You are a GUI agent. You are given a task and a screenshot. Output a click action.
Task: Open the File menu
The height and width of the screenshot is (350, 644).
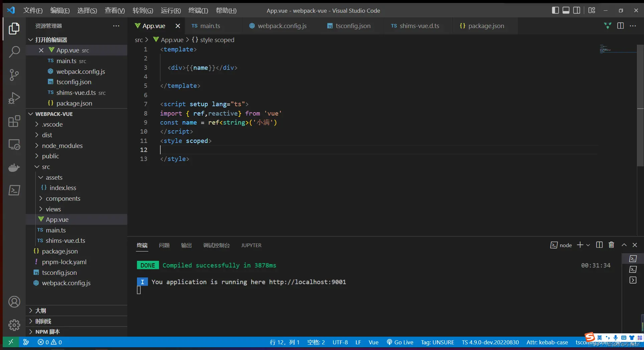[33, 10]
